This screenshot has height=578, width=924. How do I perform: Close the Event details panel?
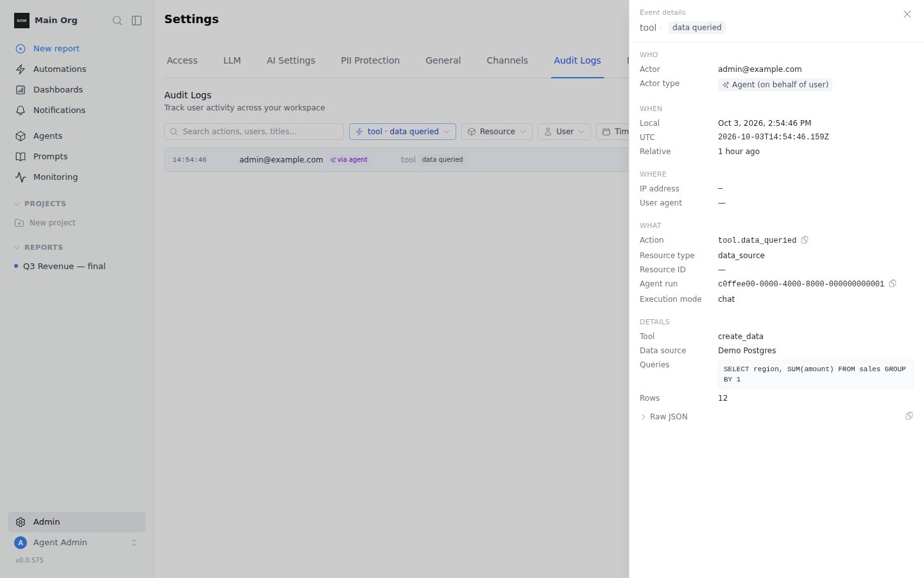pyautogui.click(x=907, y=14)
